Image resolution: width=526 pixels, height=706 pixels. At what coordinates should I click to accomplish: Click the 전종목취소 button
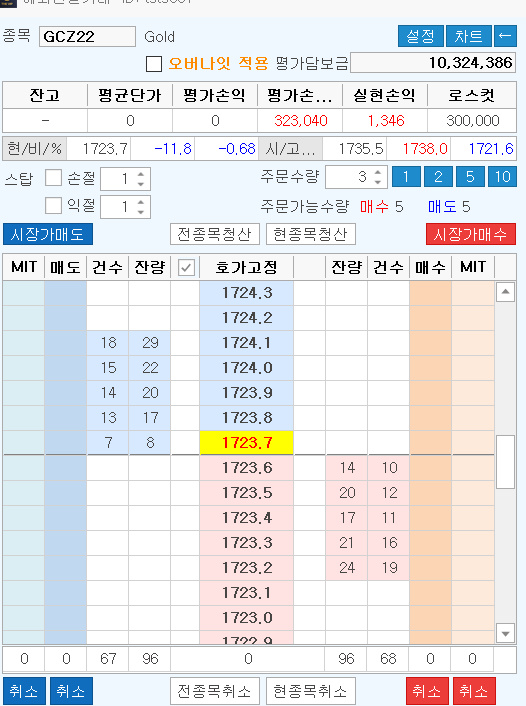click(215, 691)
